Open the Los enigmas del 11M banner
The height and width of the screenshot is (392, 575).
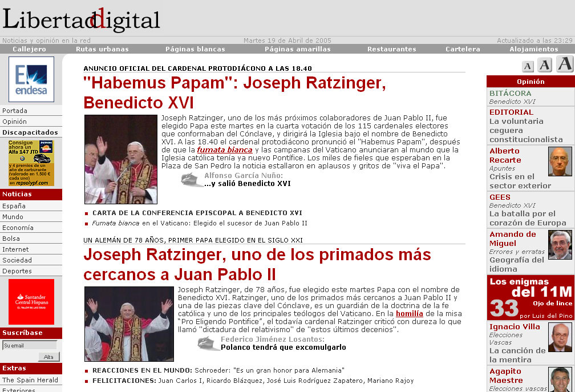[530, 298]
